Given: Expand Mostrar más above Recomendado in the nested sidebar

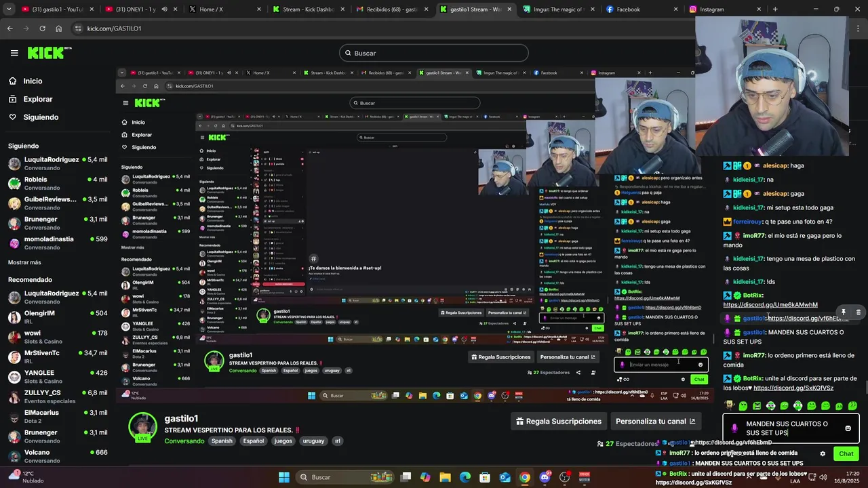Looking at the screenshot, I should [x=133, y=247].
